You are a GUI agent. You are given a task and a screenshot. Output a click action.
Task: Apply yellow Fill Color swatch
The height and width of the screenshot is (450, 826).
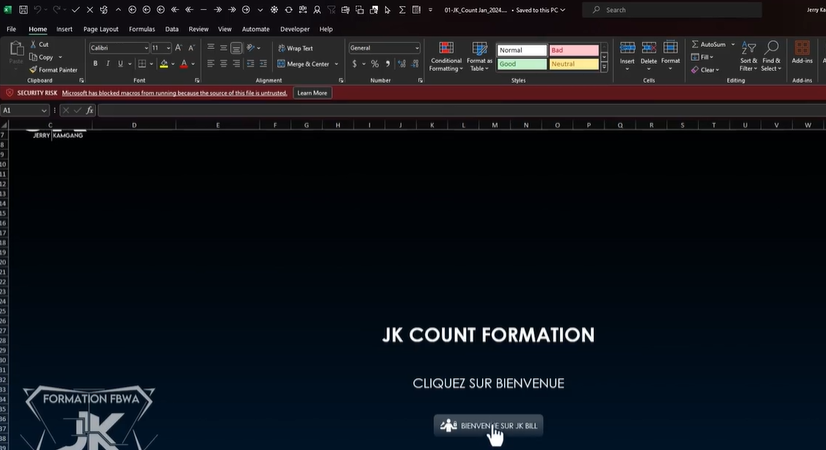tap(164, 64)
